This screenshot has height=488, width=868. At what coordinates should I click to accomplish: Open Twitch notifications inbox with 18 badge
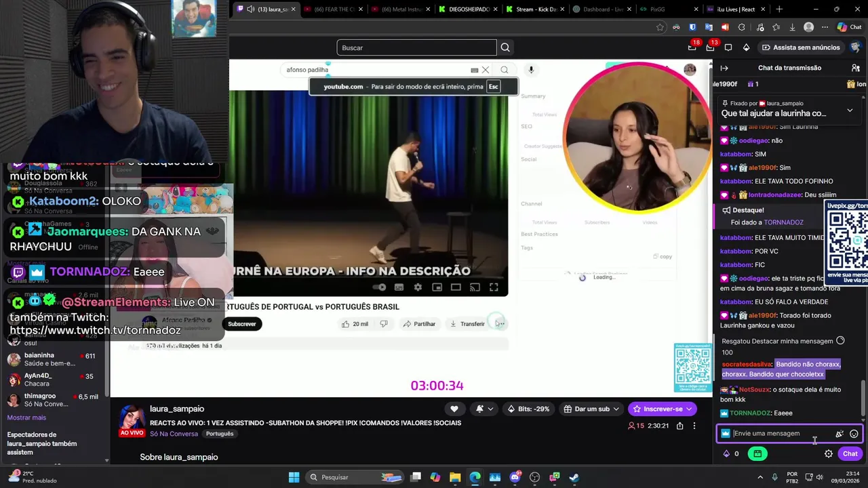coord(692,47)
